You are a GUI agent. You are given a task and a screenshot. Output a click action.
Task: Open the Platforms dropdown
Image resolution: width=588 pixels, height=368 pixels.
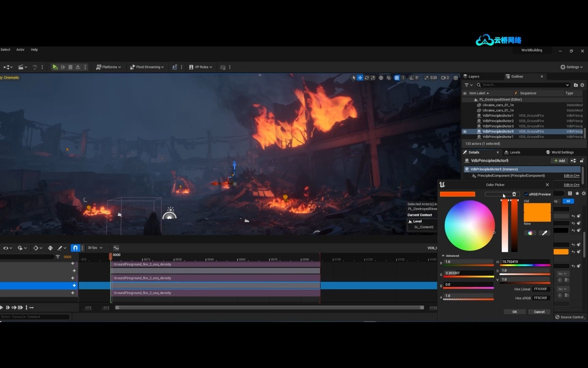click(109, 67)
